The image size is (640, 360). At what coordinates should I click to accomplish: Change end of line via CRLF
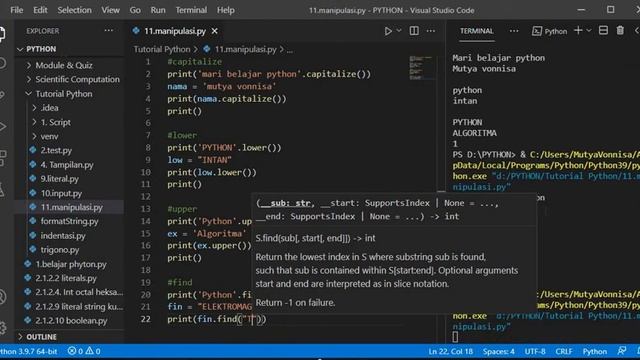[564, 351]
